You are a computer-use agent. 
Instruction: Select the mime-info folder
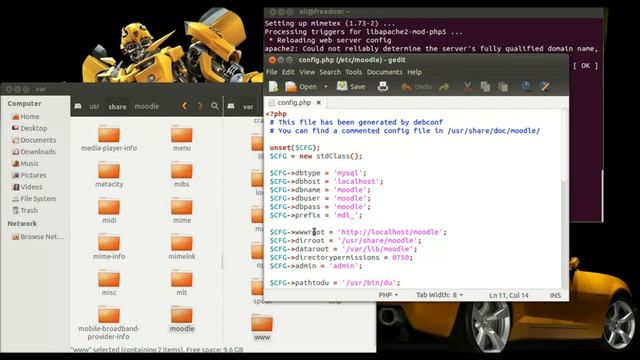[x=109, y=246]
